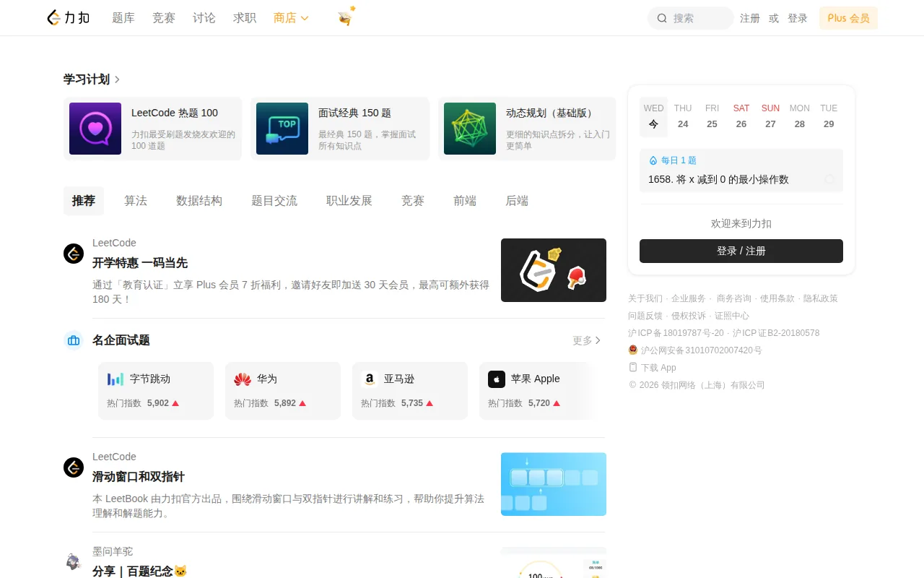Open the LeetCode 热题 100 heart icon
This screenshot has height=578, width=924.
(x=95, y=129)
